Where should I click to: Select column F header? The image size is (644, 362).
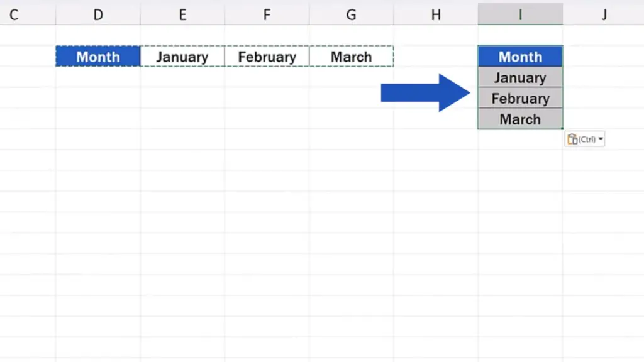[x=267, y=15]
